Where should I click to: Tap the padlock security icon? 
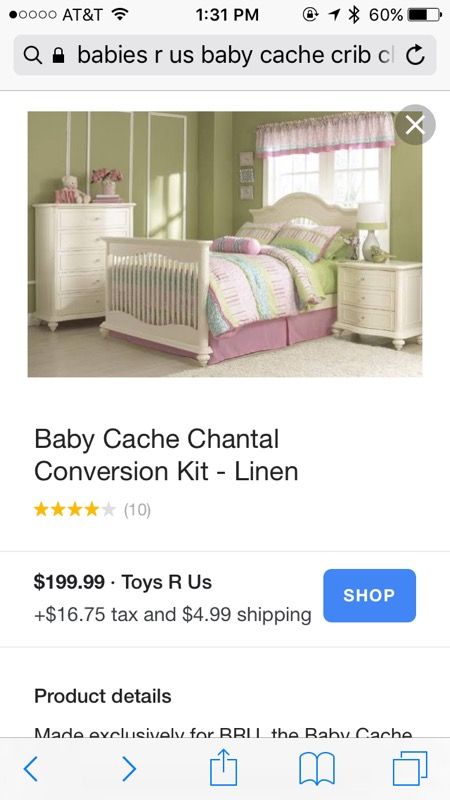tap(59, 56)
